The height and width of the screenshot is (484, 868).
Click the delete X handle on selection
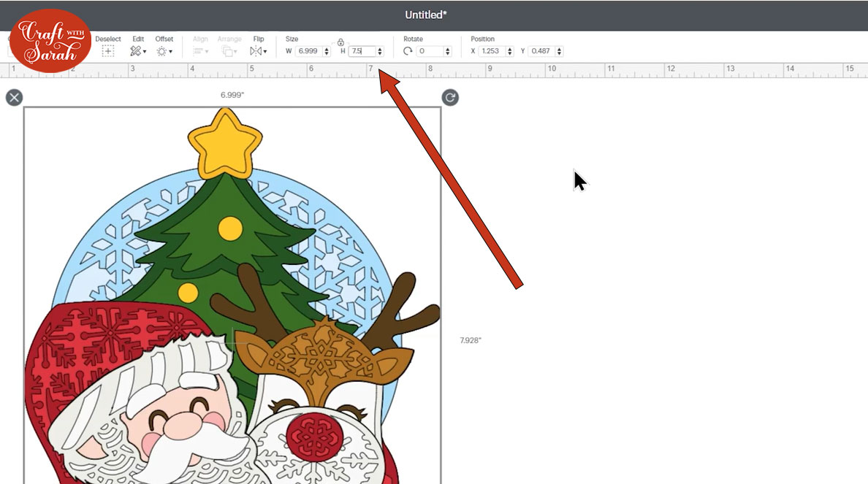click(15, 98)
